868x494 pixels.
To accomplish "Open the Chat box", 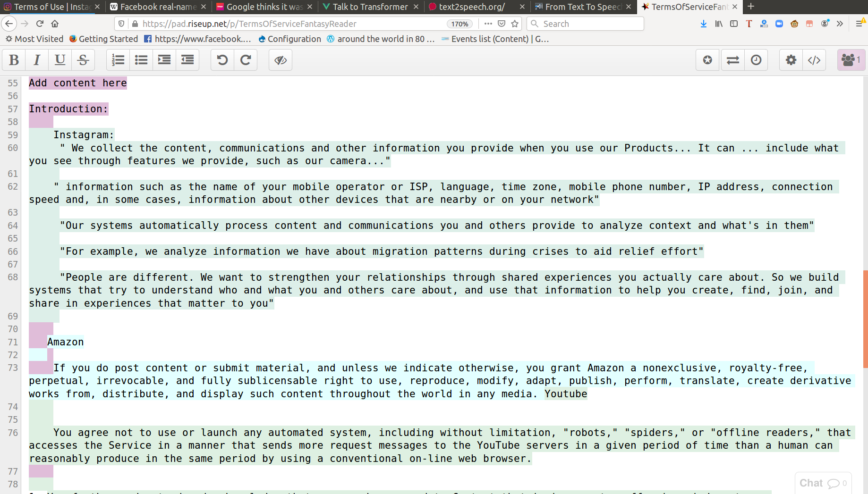I will click(x=823, y=483).
